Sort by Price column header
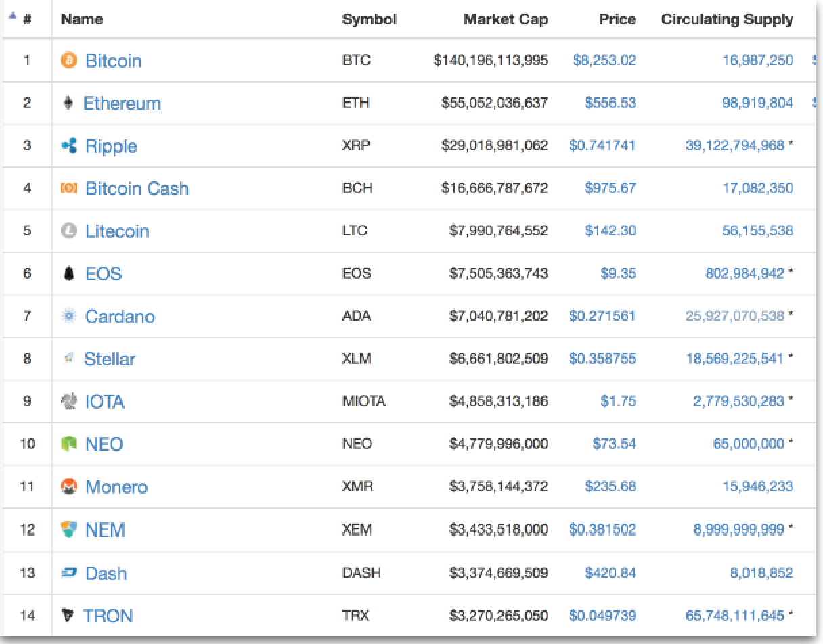The width and height of the screenshot is (823, 644). pyautogui.click(x=617, y=20)
